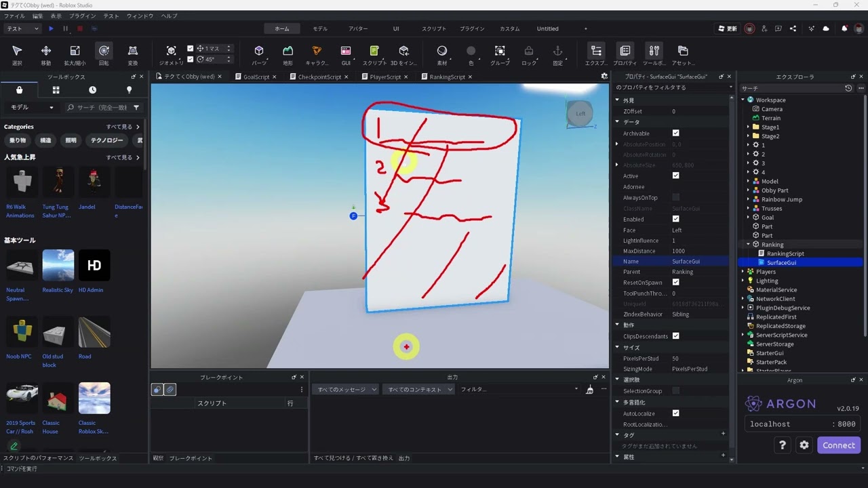Screen dimensions: 868x488
Task: Expand the Stage1 folder in Explorer
Action: [748, 127]
